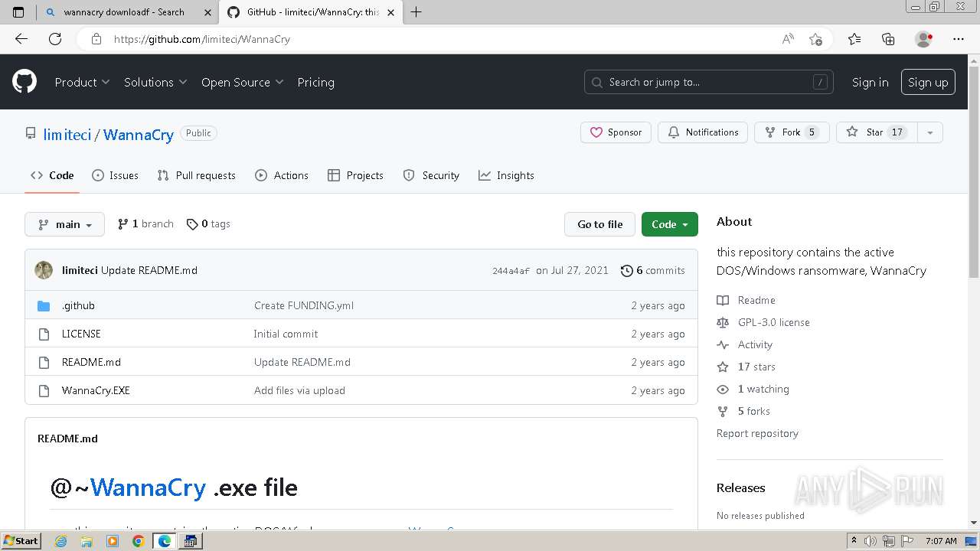Click the site info lock icon
The width and height of the screenshot is (980, 551).
tap(96, 39)
